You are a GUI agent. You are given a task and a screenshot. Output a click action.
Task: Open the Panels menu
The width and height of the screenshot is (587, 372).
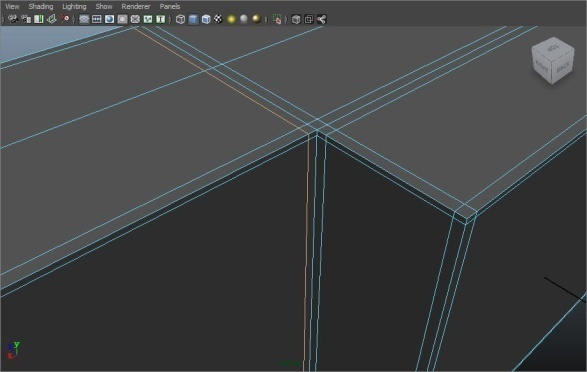[x=170, y=6]
